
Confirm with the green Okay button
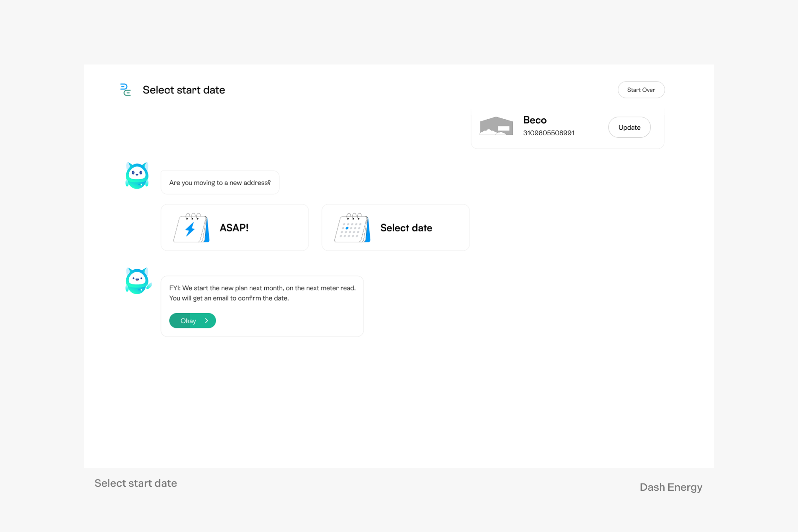193,321
